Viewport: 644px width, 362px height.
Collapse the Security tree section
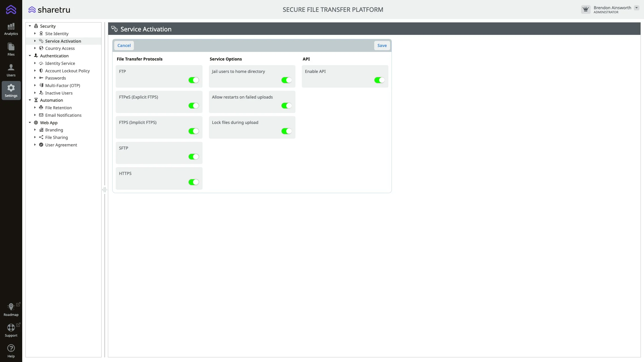tap(30, 26)
